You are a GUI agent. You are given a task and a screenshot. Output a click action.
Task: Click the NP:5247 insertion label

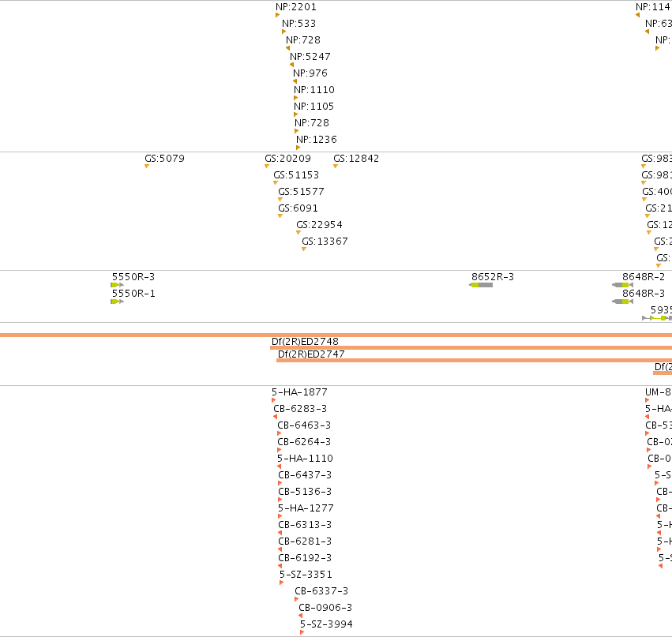pos(310,57)
